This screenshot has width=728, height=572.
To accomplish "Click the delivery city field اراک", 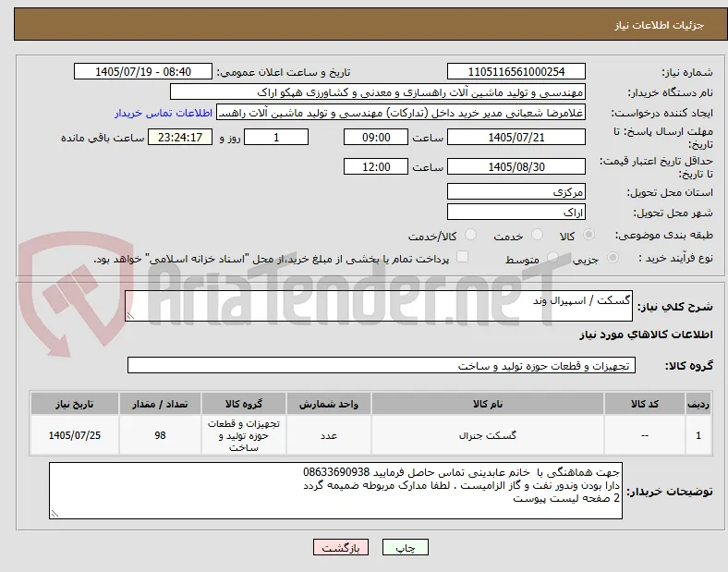I will point(516,212).
